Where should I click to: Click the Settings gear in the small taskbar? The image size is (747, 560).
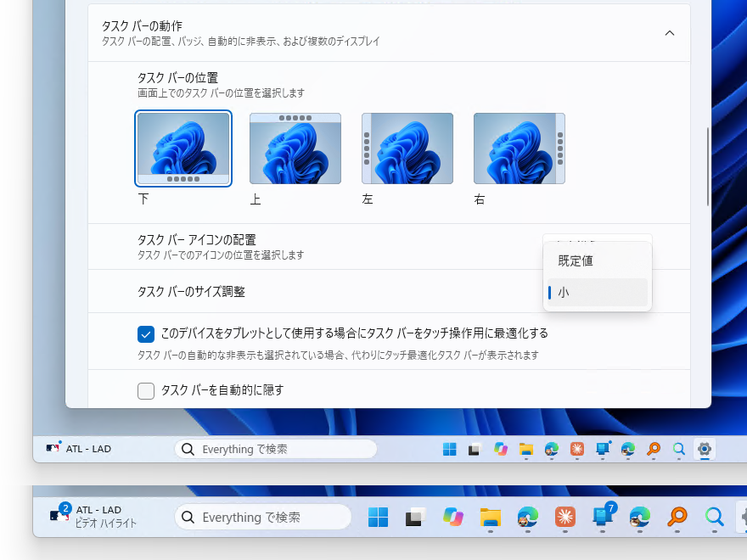click(705, 449)
